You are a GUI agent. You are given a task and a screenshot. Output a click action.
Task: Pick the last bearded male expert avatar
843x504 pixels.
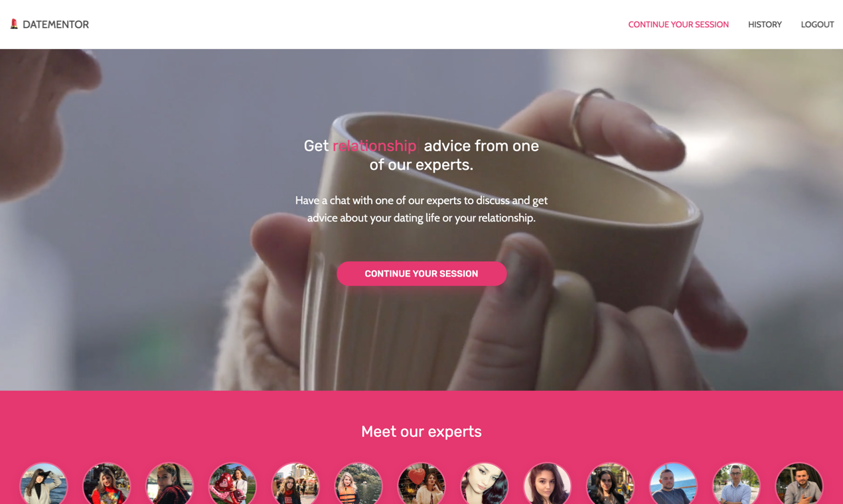[799, 484]
